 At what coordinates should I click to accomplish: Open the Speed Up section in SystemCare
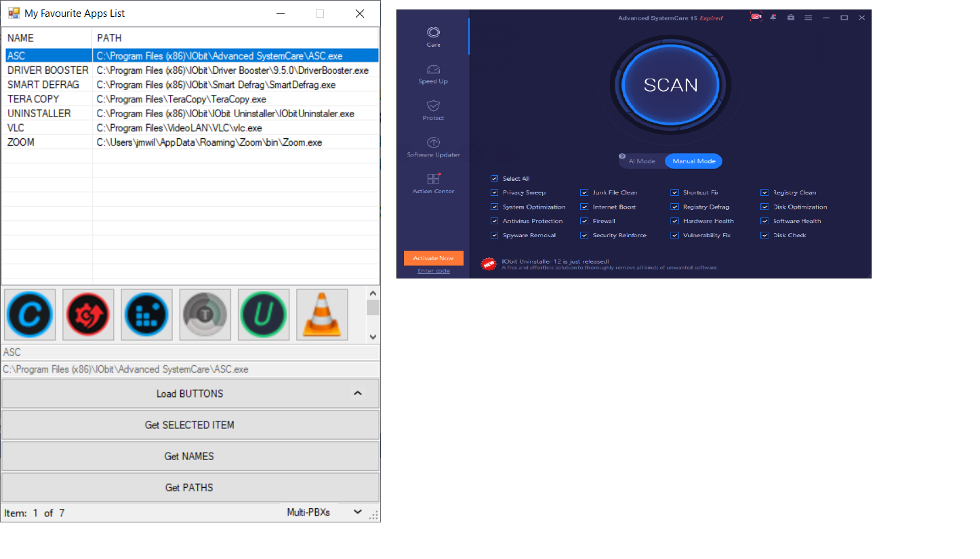pos(433,73)
